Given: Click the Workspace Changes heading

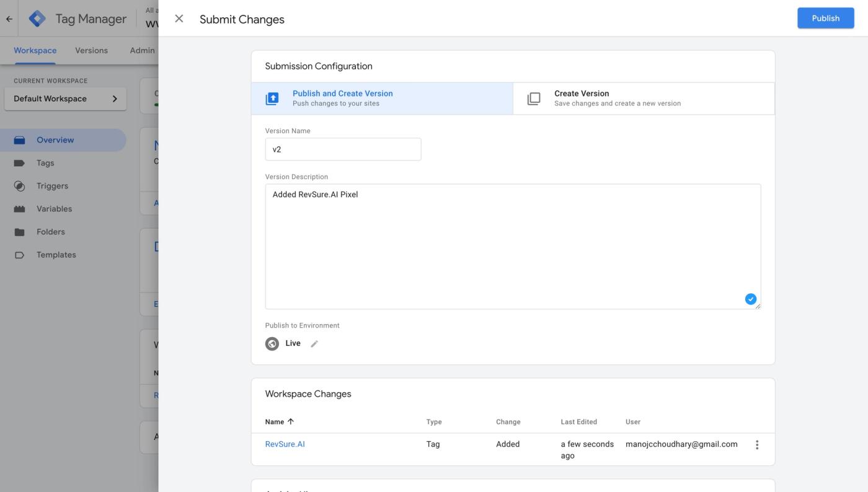Looking at the screenshot, I should coord(308,394).
